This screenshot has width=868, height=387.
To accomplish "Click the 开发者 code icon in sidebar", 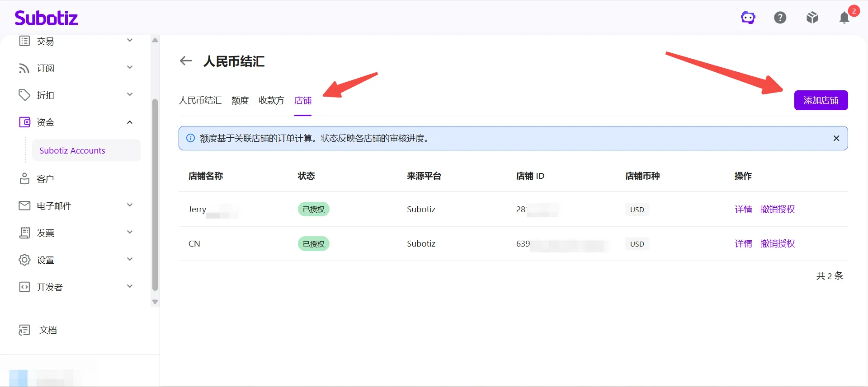I will (24, 287).
